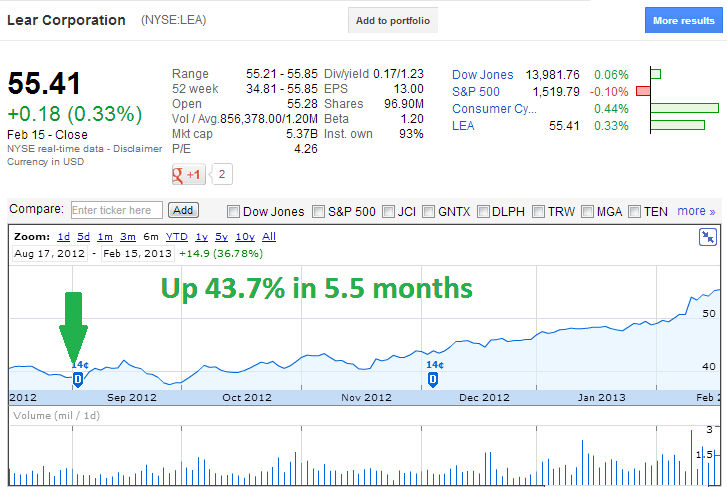Toggle the GNTX comparison checkbox

[x=428, y=212]
